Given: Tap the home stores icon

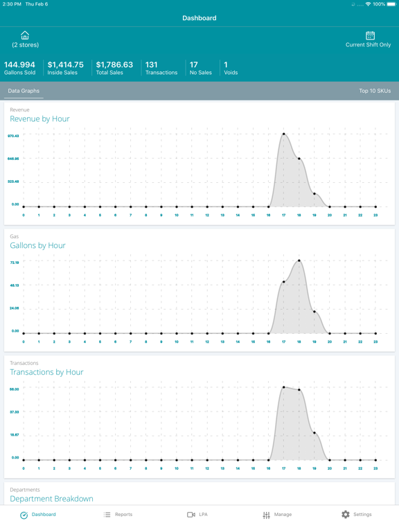Looking at the screenshot, I should [25, 35].
